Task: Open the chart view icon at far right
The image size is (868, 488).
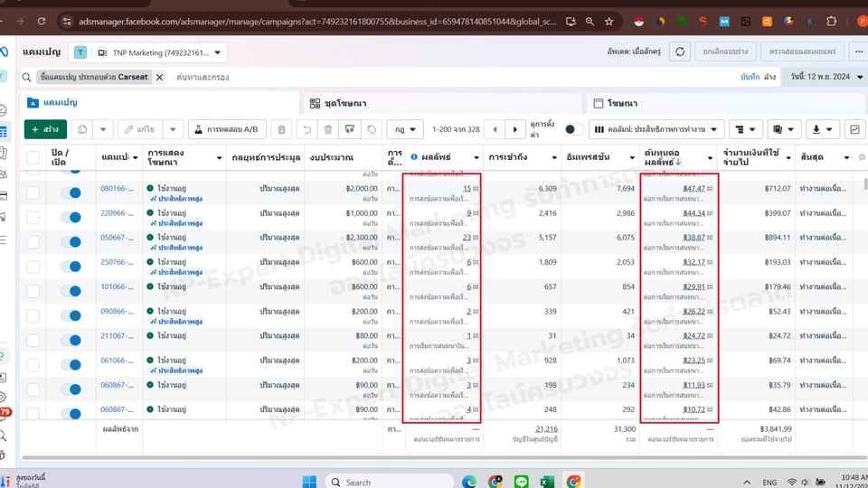Action: tap(854, 129)
